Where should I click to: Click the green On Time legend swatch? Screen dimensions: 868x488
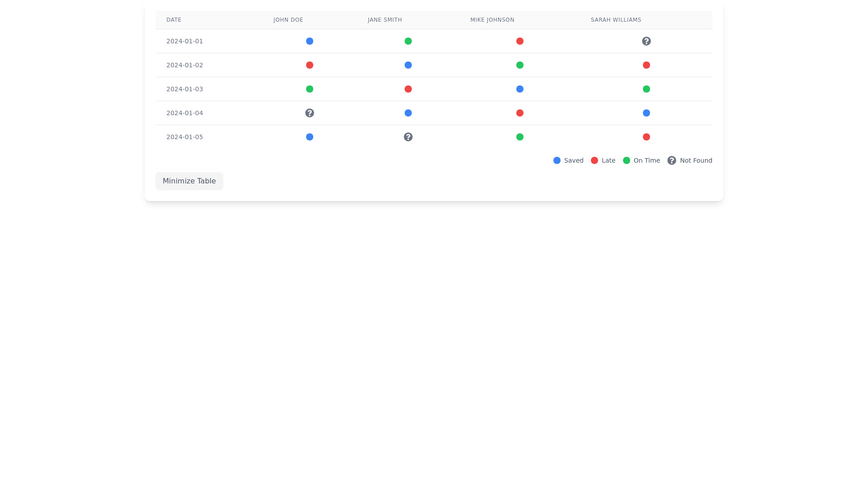coord(626,160)
